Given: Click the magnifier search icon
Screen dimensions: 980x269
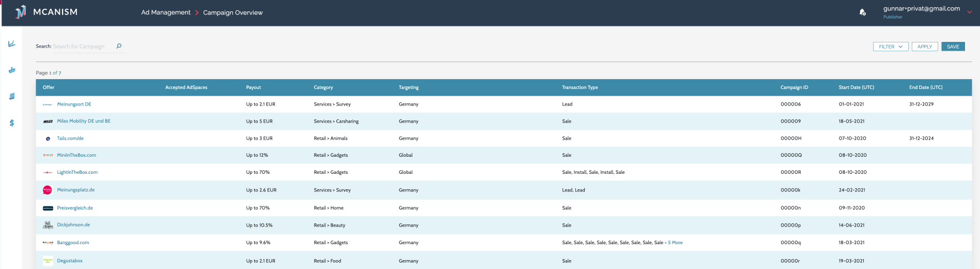Looking at the screenshot, I should (119, 46).
